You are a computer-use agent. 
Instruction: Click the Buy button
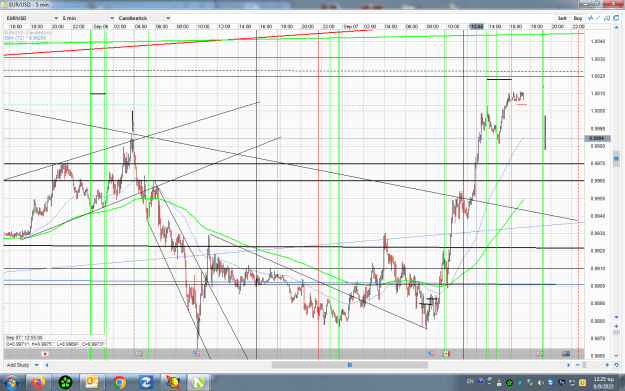click(x=578, y=18)
